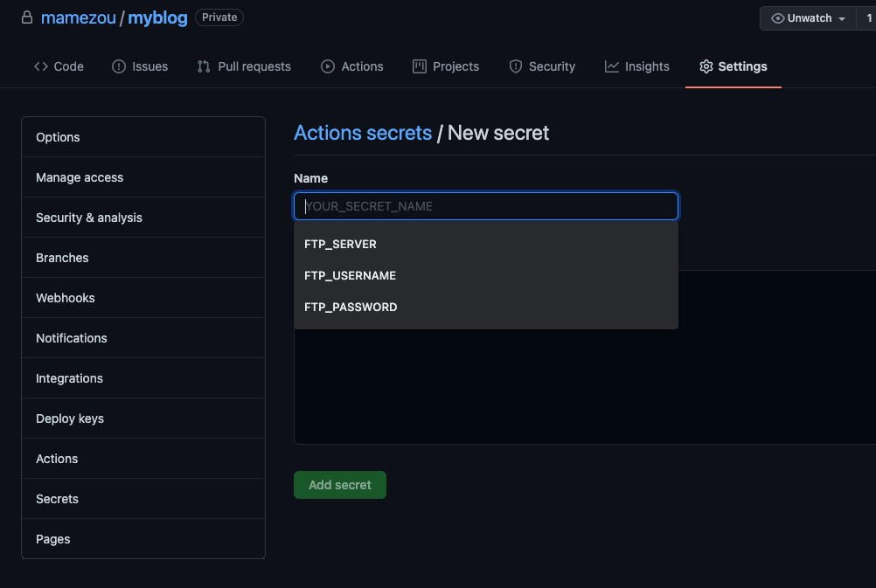Choose FTP_USERNAME from the suggestions
The width and height of the screenshot is (876, 588).
click(x=486, y=275)
